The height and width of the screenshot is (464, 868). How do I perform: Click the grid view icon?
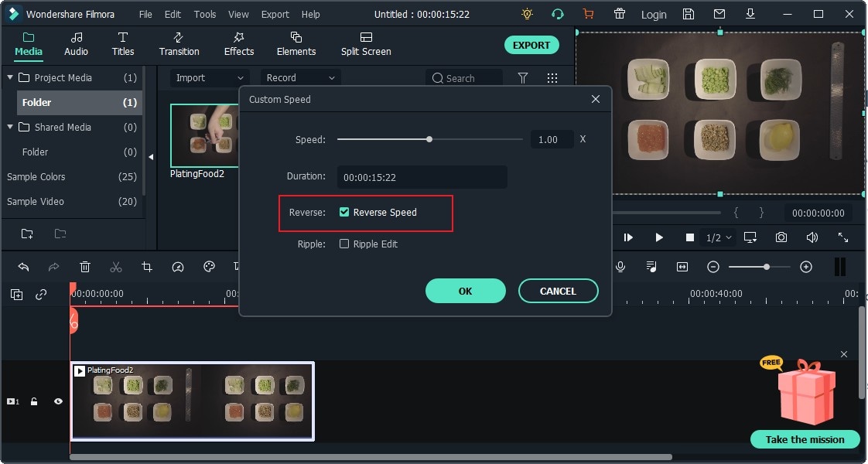coord(552,78)
